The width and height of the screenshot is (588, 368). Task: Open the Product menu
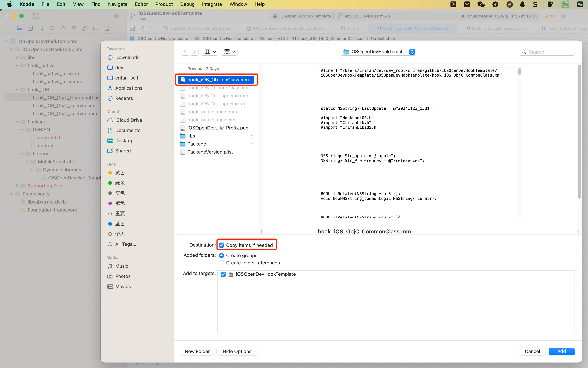(164, 4)
